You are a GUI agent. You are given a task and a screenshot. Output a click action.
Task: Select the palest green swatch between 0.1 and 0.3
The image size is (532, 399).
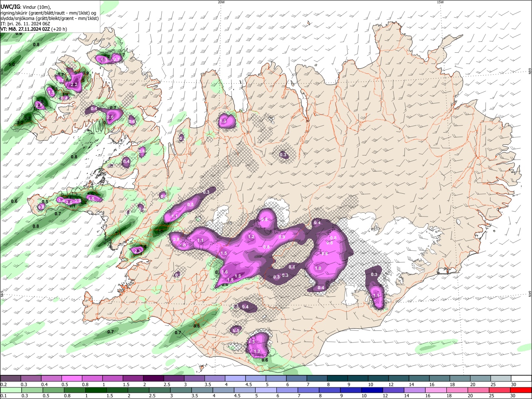(x=10, y=390)
